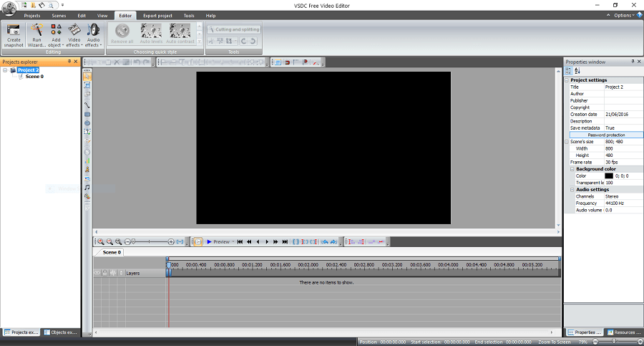This screenshot has height=346, width=644.
Task: Click the Title value field Project 2
Action: click(x=623, y=87)
